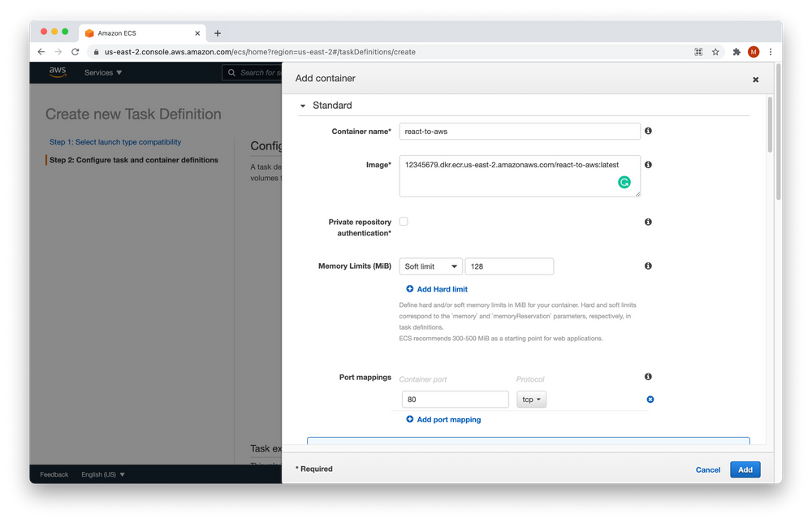Click the Container name input field

pos(520,132)
